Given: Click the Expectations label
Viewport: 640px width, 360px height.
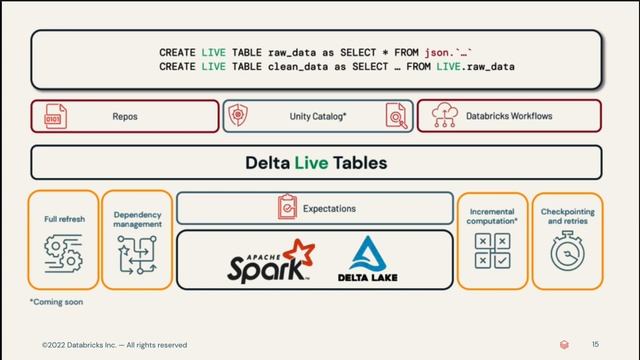Looking at the screenshot, I should pyautogui.click(x=329, y=209).
